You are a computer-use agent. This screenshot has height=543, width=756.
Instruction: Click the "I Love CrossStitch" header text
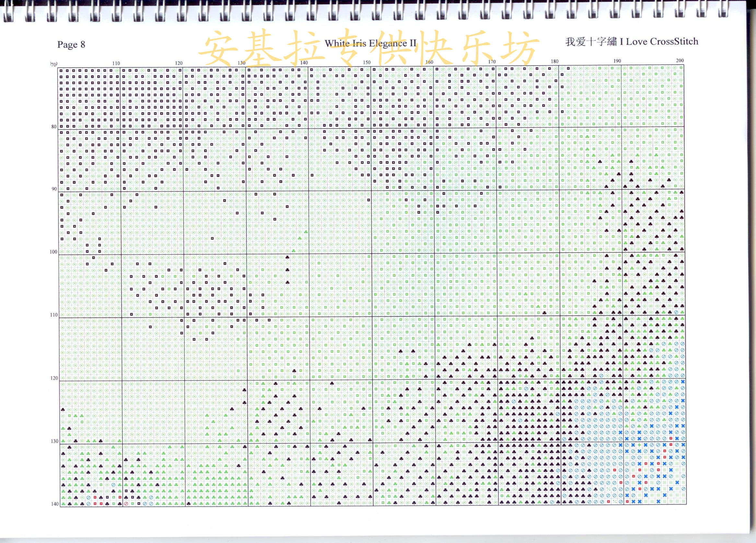click(659, 42)
